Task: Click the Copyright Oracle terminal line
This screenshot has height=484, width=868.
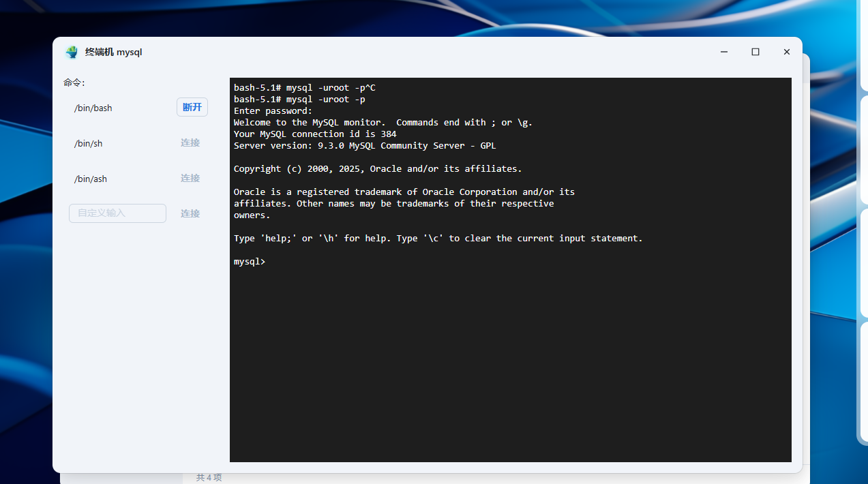Action: 378,169
